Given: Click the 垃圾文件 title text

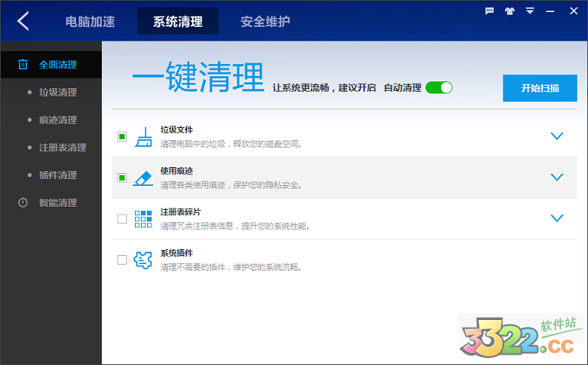Looking at the screenshot, I should coord(176,130).
